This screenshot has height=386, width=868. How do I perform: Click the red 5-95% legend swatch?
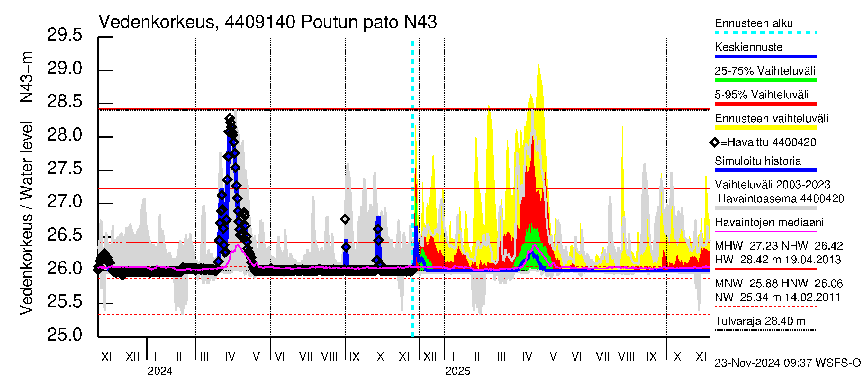[765, 104]
